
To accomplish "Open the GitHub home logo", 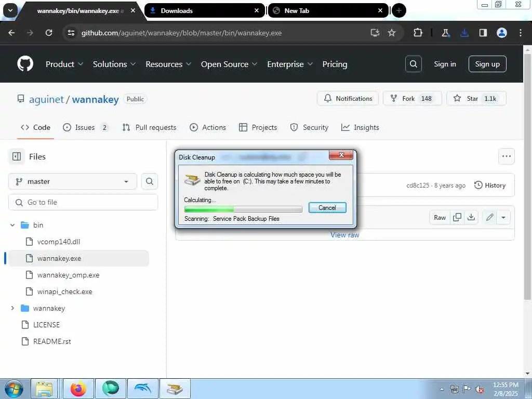I will (25, 64).
